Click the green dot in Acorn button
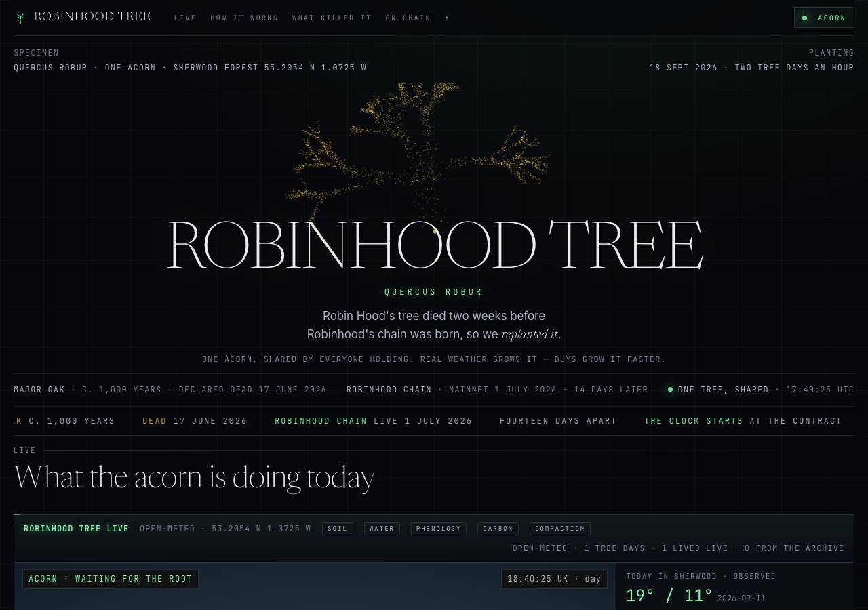The height and width of the screenshot is (610, 868). point(804,18)
